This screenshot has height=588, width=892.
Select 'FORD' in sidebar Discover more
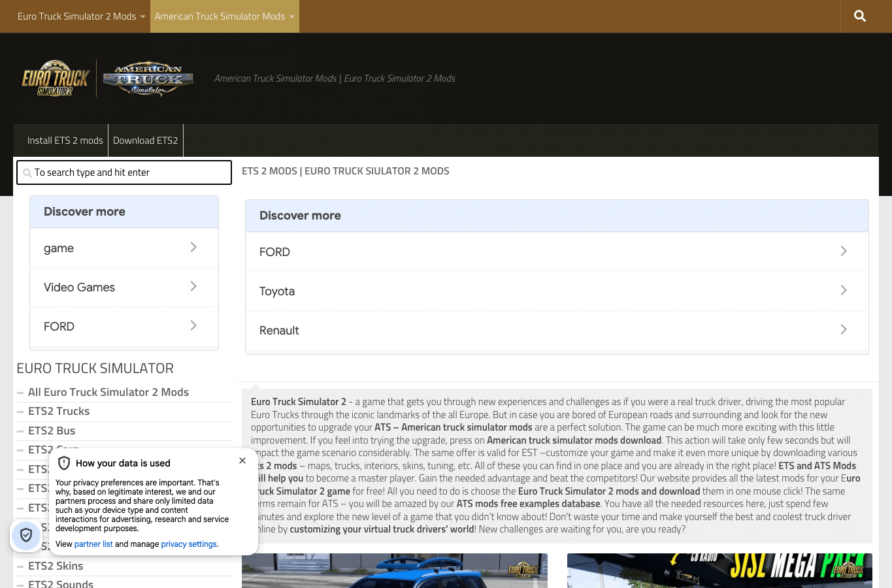click(124, 327)
